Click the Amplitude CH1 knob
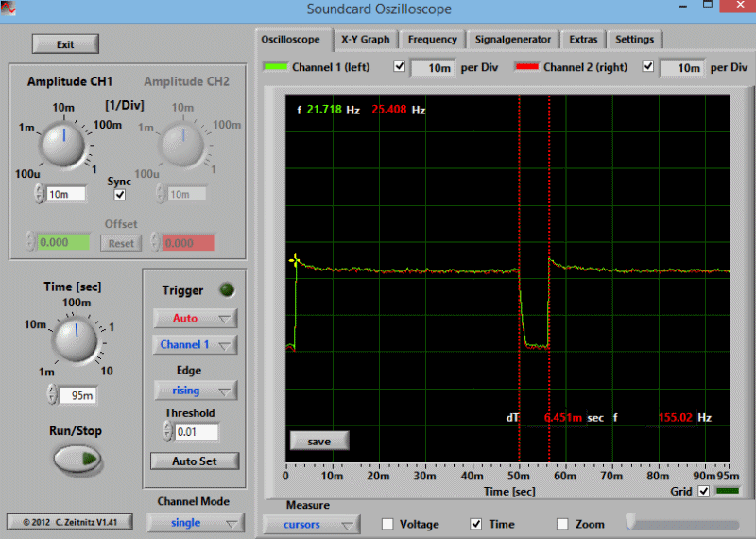Screen dimensions: 756x539 click(62, 144)
